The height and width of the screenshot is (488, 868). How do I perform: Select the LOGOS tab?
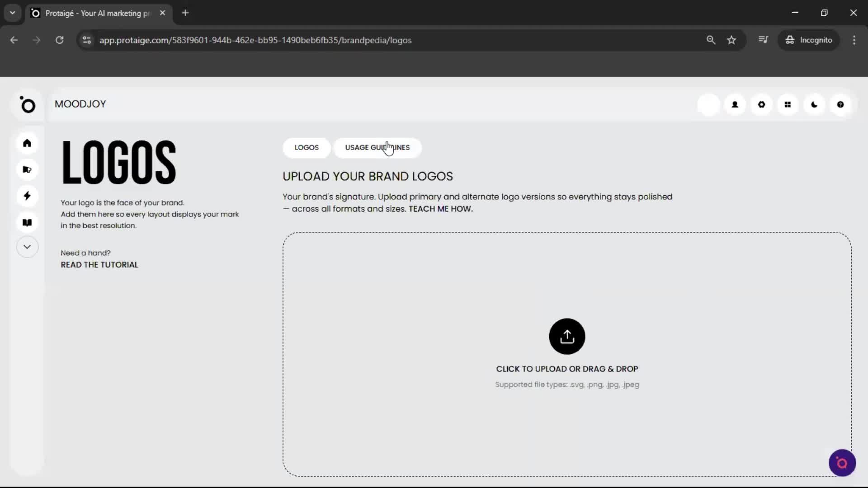point(307,148)
